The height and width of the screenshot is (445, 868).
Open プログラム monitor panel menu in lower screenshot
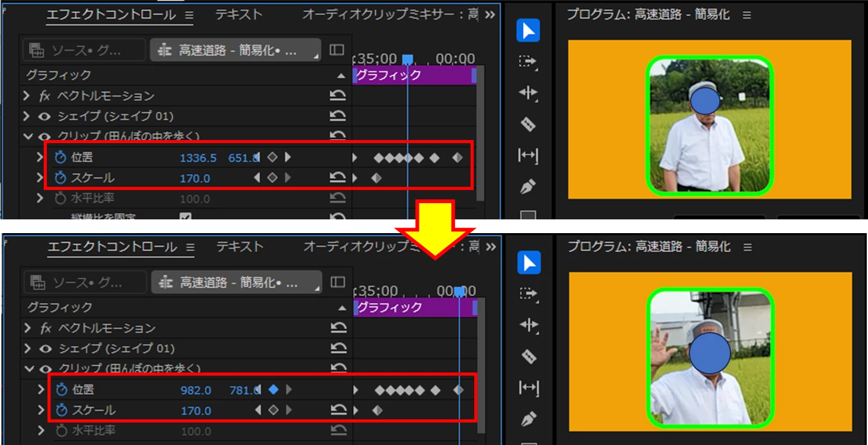tap(747, 247)
